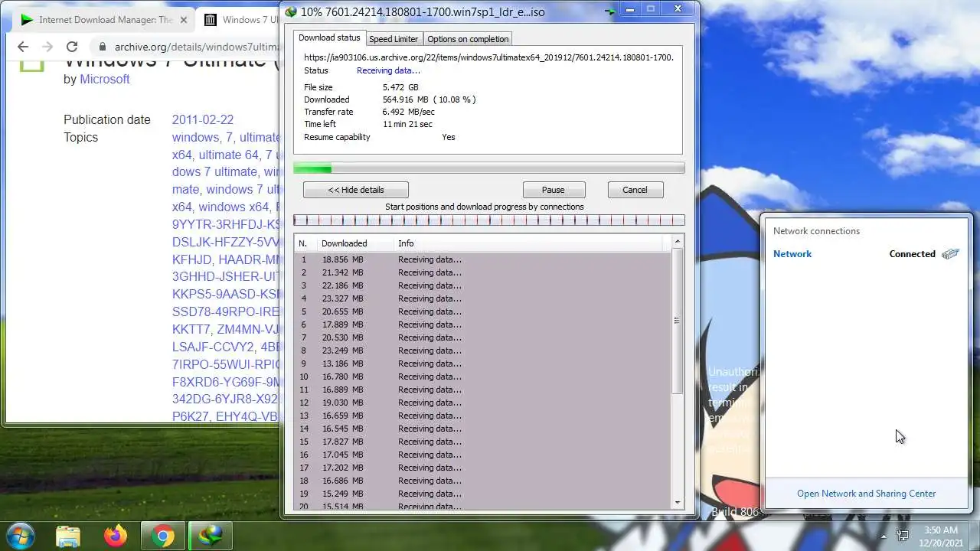Viewport: 980px width, 551px height.
Task: Show hidden system tray icons
Action: point(884,536)
